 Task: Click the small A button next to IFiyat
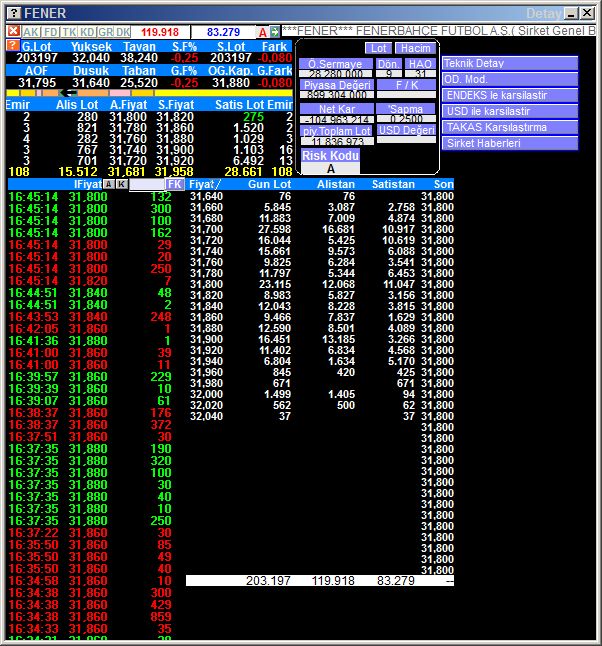point(109,184)
